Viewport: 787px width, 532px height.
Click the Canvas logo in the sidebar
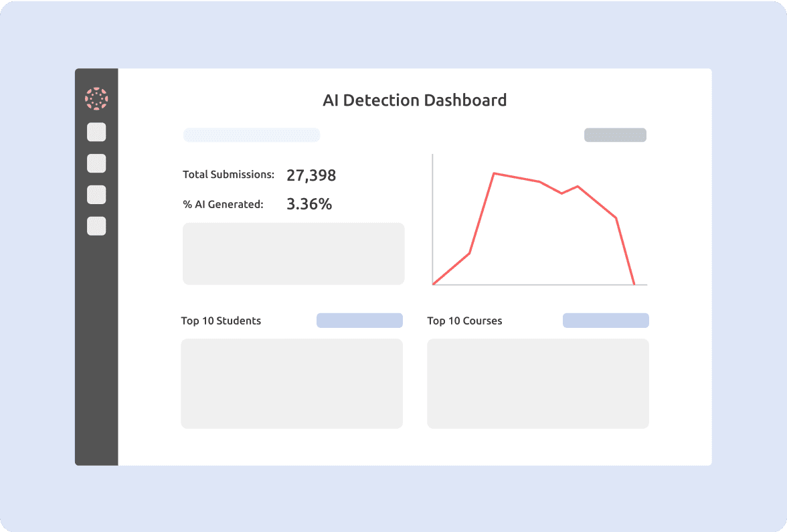pyautogui.click(x=96, y=98)
